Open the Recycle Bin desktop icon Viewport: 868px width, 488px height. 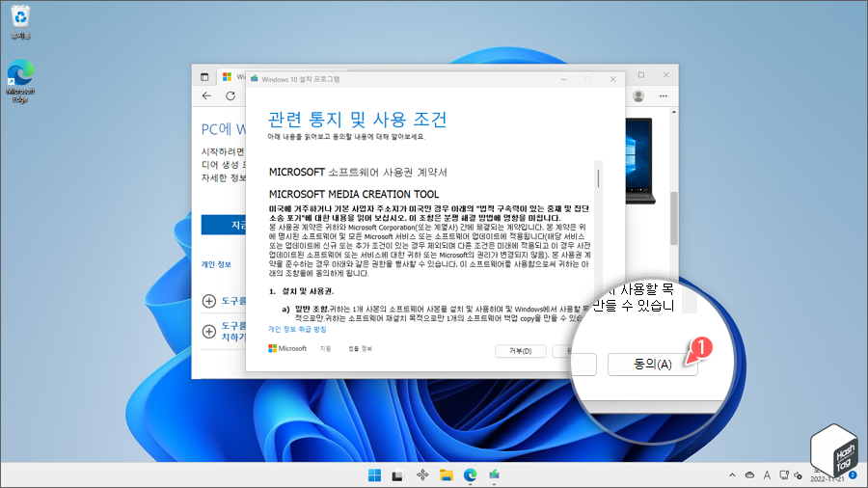(20, 22)
